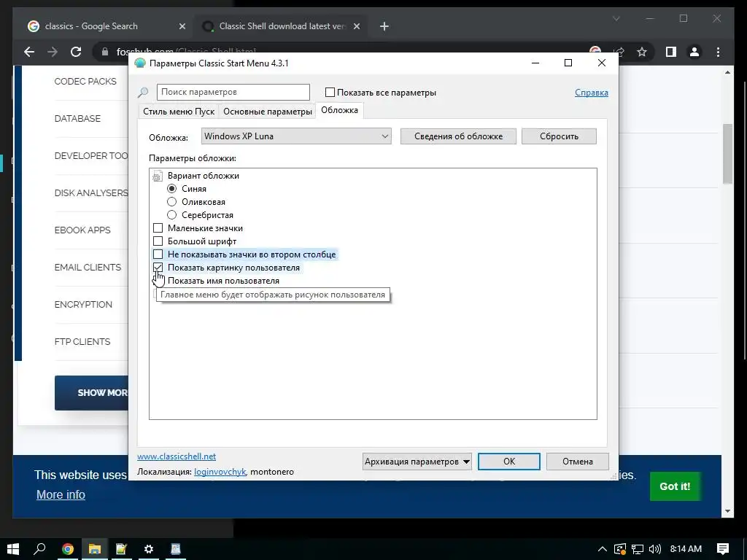This screenshot has height=560, width=747.
Task: Select the Синяя skin variant
Action: [x=171, y=189]
